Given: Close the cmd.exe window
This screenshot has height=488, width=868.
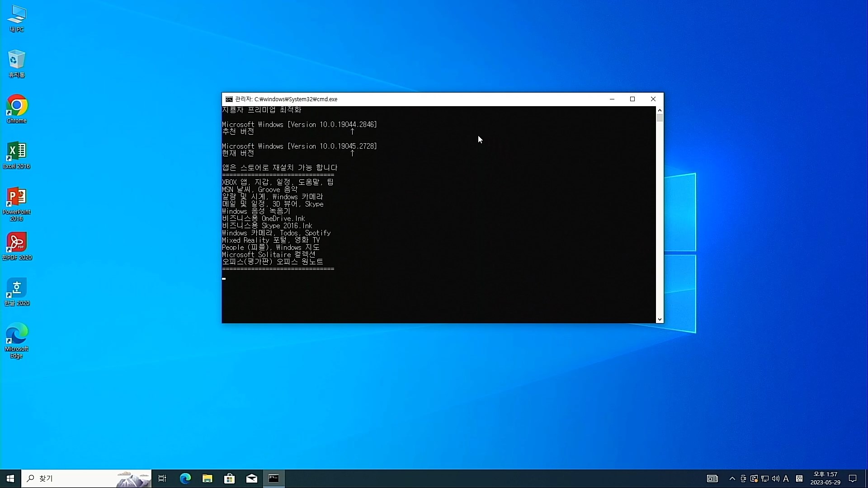Looking at the screenshot, I should [x=653, y=99].
